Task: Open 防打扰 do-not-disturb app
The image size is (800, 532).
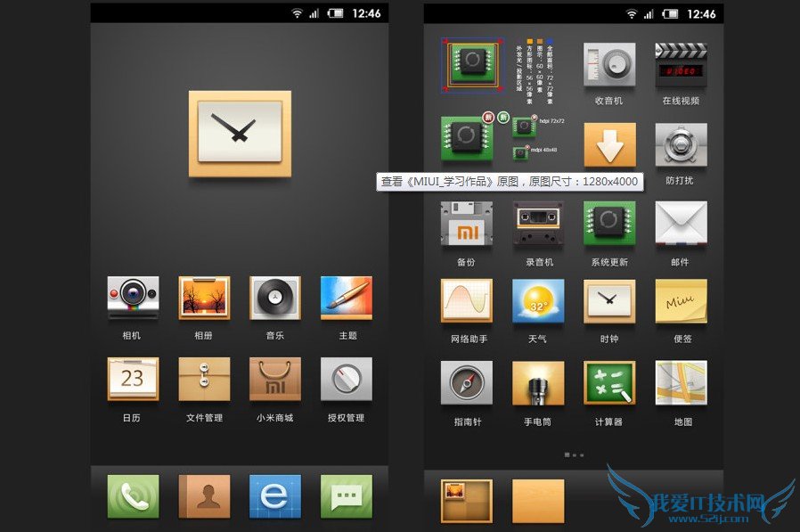Action: click(682, 144)
